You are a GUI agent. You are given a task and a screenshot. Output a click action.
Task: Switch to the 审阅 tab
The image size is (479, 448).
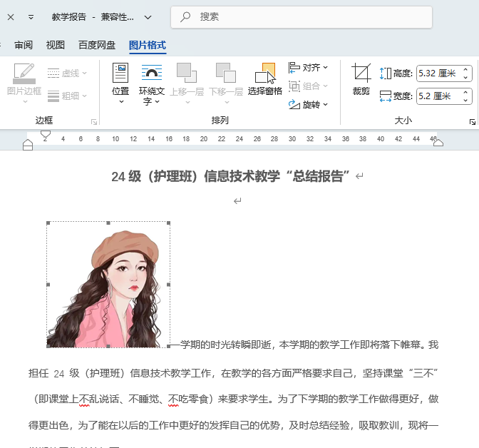[x=24, y=45]
